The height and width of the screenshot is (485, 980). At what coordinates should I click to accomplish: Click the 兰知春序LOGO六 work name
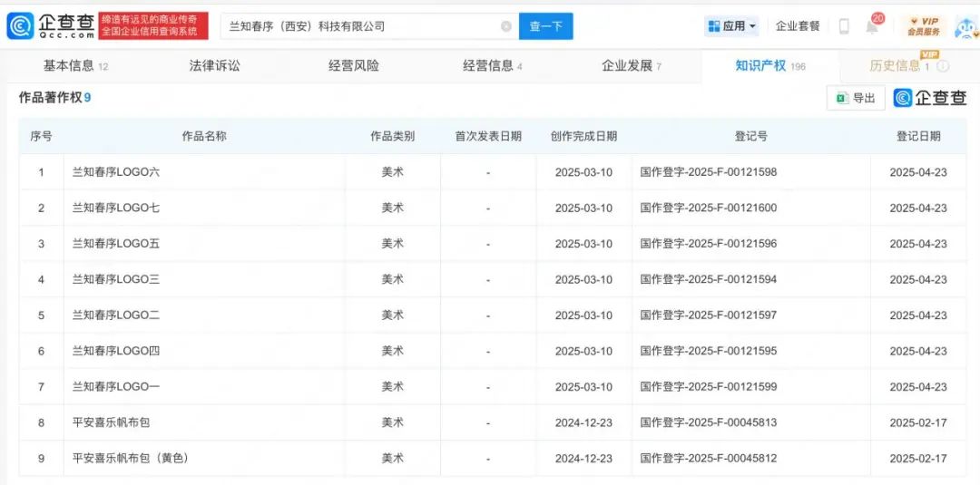(116, 172)
